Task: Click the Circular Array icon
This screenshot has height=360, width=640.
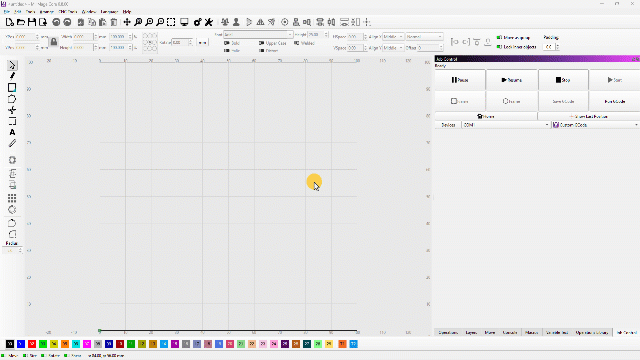Action: [12, 210]
